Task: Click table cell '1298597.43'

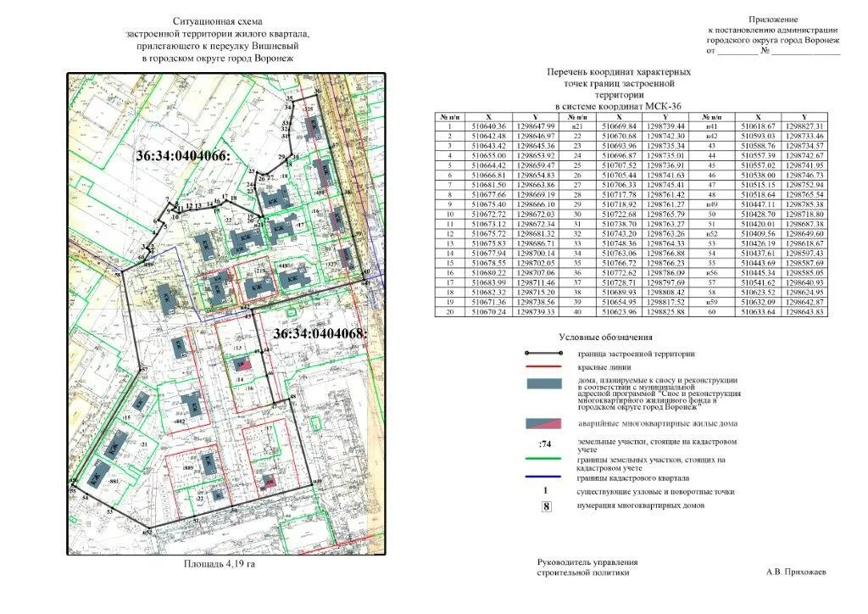Action: [804, 254]
